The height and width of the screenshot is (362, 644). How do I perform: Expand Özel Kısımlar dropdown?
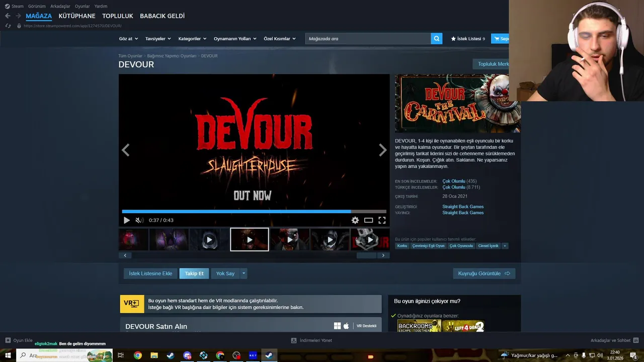click(x=280, y=39)
